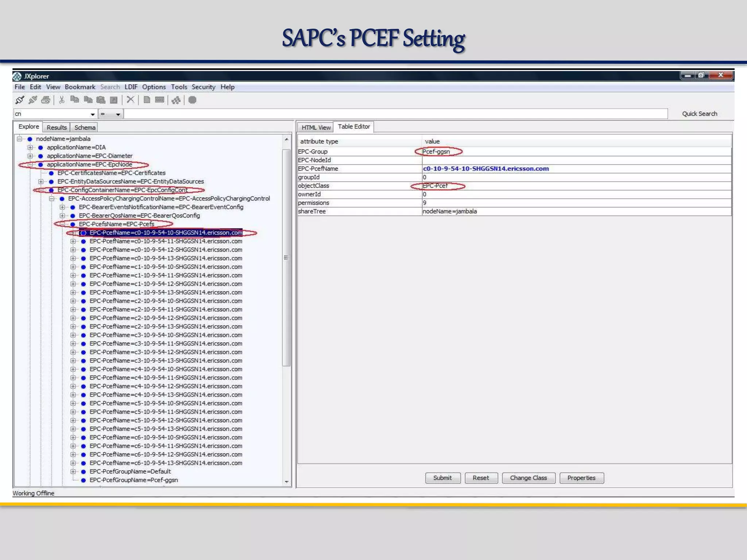Viewport: 747px width, 560px height.
Task: Click the Reset button
Action: 481,478
